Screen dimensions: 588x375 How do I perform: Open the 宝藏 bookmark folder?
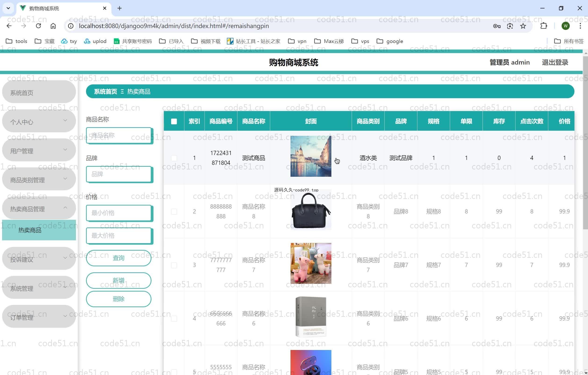[x=45, y=41]
